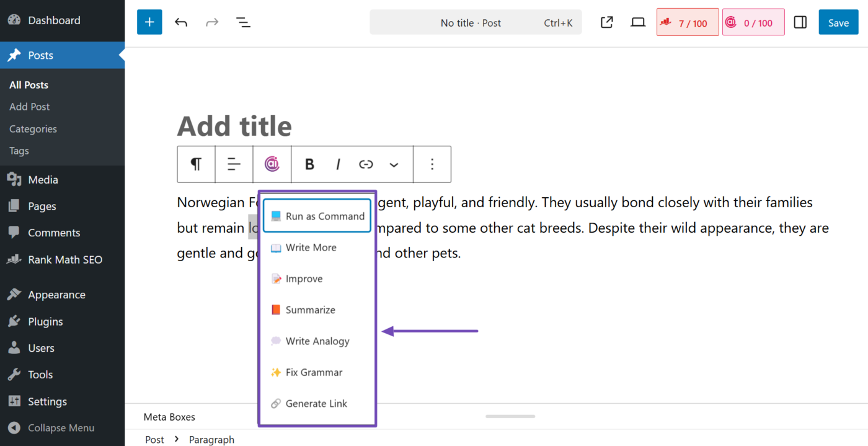Click the Tools wrench icon
Viewport: 868px width, 446px height.
(x=14, y=375)
